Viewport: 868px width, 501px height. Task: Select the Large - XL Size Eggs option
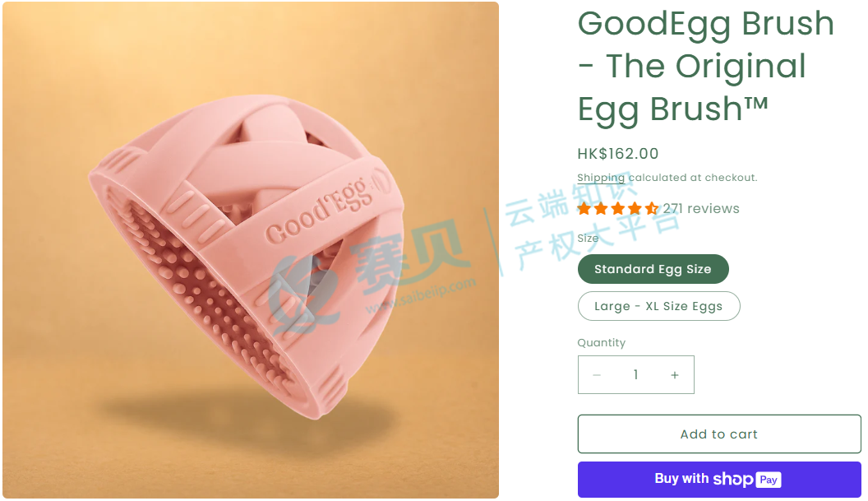[658, 306]
